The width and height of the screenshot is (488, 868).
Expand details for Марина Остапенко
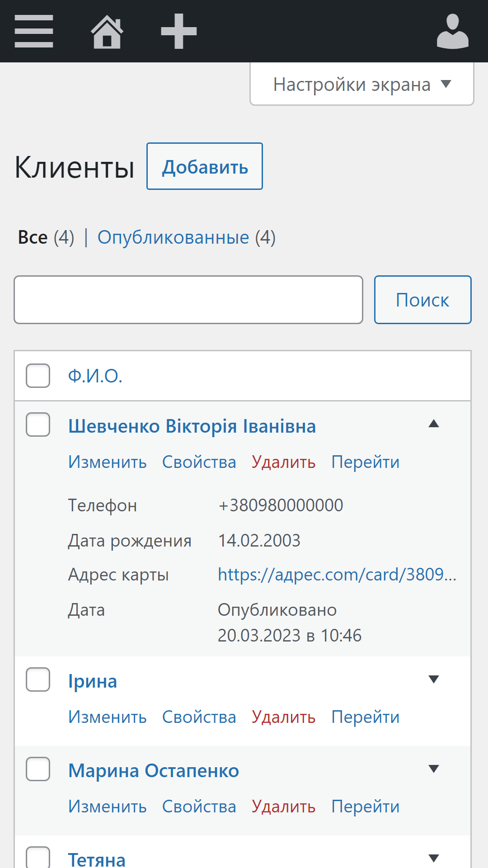(x=434, y=769)
